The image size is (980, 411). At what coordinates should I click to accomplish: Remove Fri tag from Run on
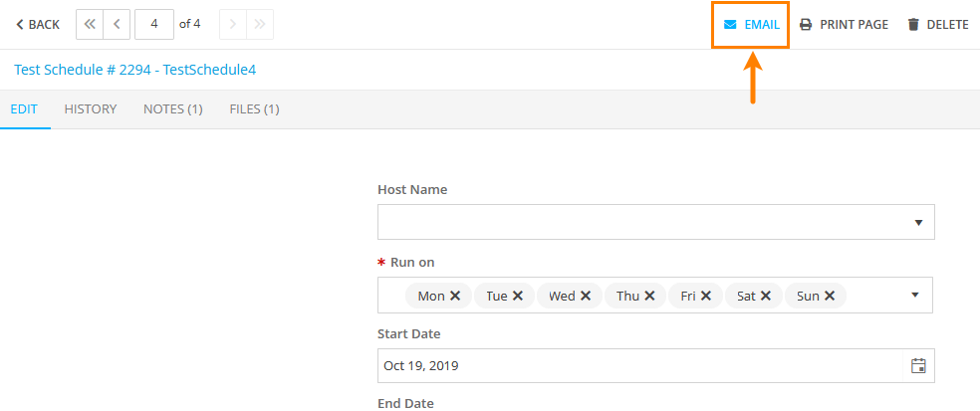tap(705, 296)
